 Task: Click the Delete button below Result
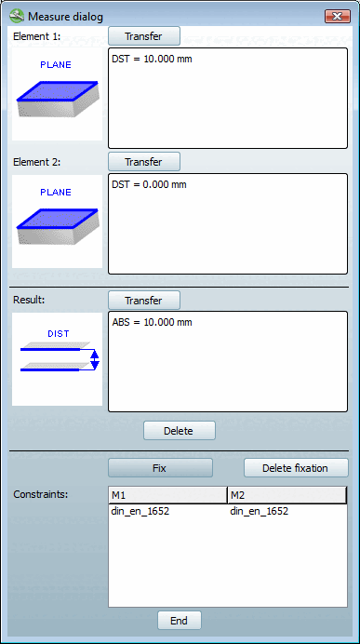click(180, 431)
